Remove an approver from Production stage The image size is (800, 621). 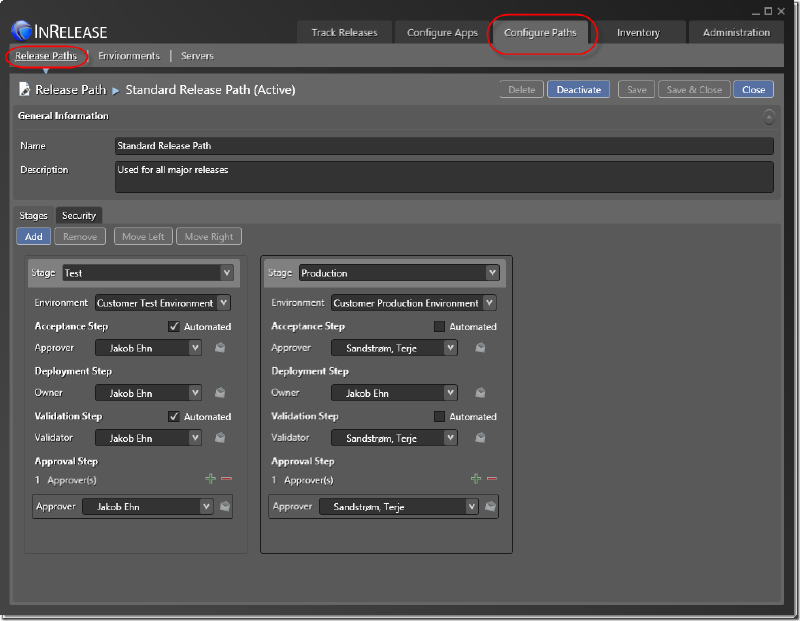point(492,479)
